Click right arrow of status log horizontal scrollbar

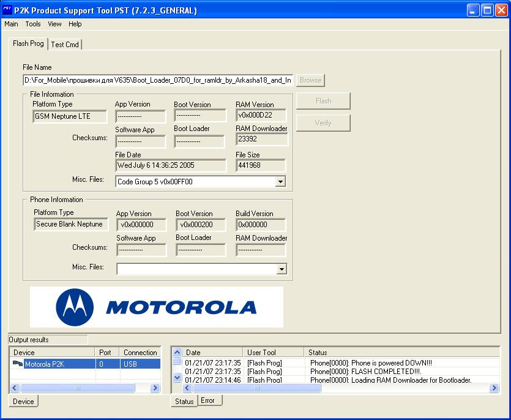click(x=494, y=388)
